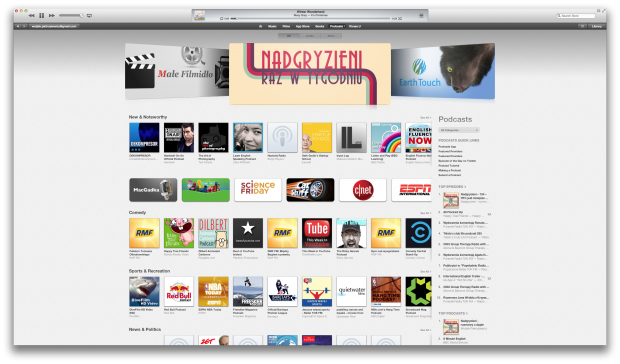Open the Listen and Play BBC rainbow podcast
This screenshot has width=620, height=364.
[386, 138]
